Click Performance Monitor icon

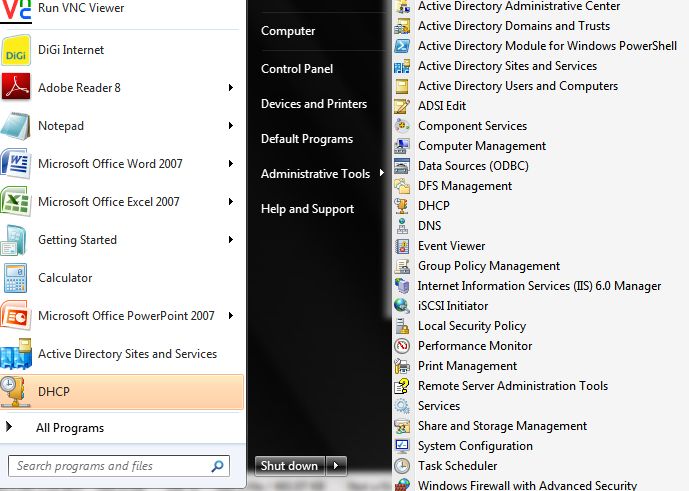(402, 346)
